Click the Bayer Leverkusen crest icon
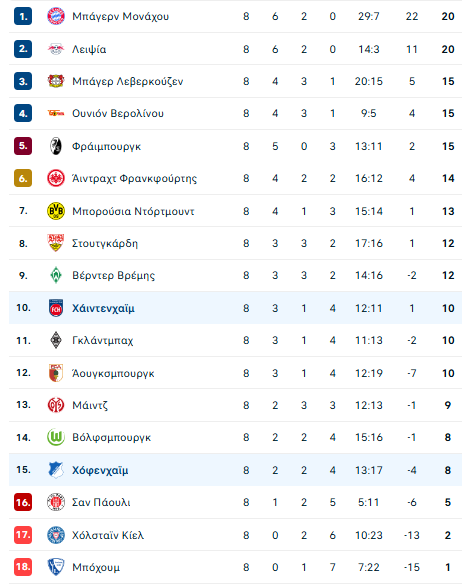The width and height of the screenshot is (462, 584). click(56, 81)
